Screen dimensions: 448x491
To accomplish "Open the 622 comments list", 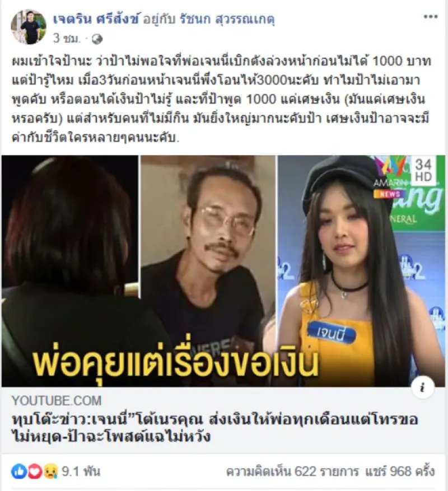I will point(292,471).
